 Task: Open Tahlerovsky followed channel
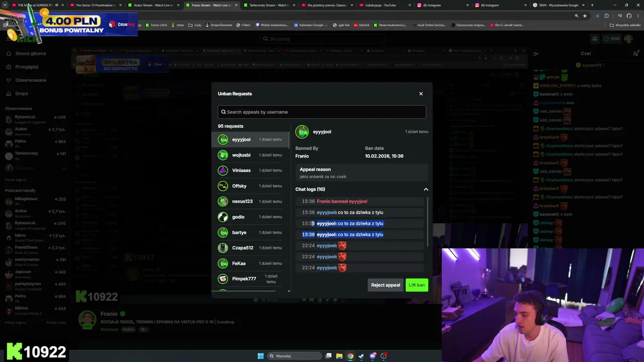pos(35,155)
